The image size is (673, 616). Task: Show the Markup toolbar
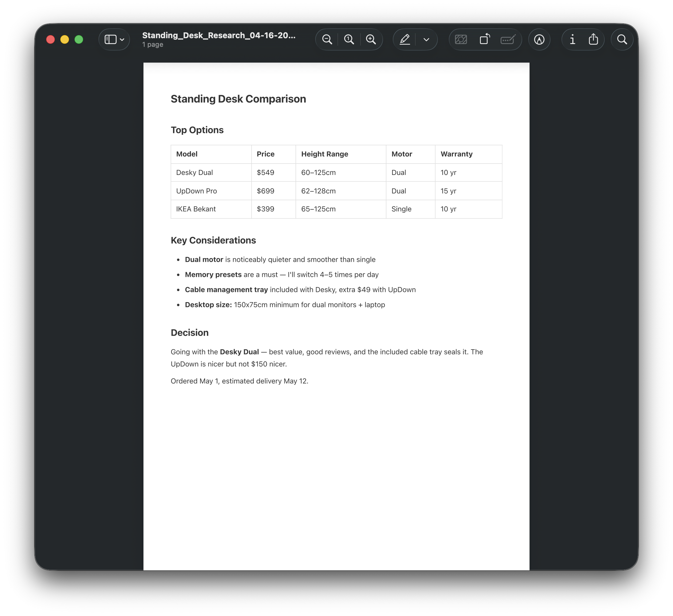(539, 39)
